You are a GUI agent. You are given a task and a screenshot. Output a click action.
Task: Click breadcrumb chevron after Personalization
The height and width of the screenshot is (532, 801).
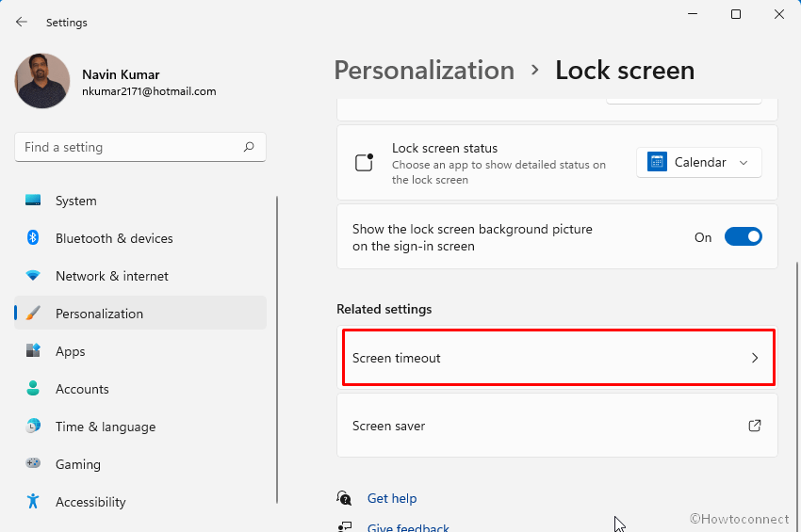[x=535, y=70]
